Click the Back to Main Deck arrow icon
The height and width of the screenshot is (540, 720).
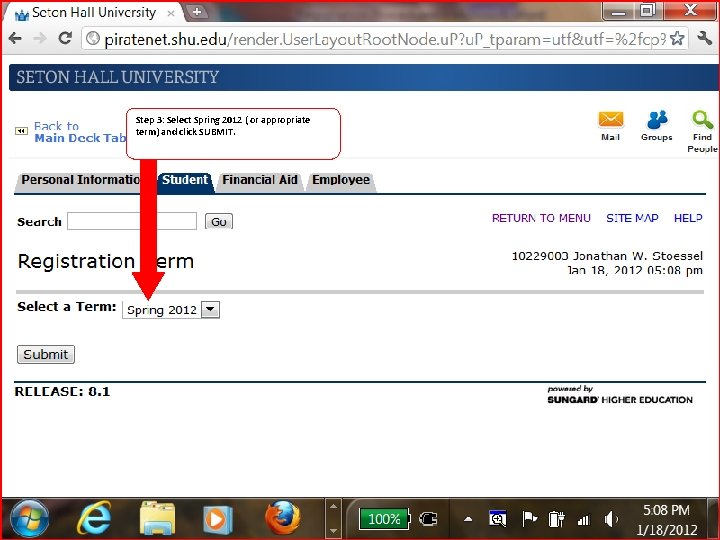point(21,131)
